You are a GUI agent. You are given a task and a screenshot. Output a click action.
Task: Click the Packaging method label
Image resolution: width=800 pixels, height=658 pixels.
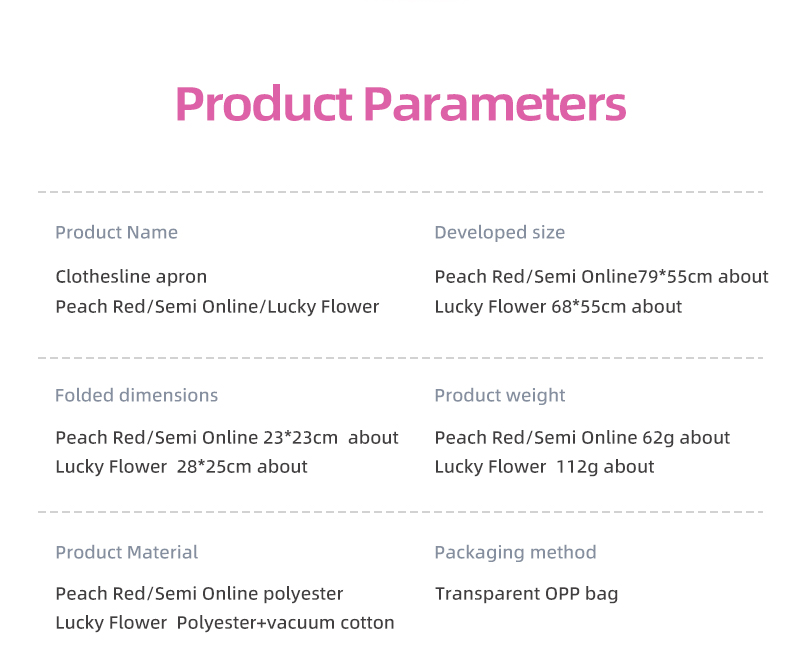pyautogui.click(x=515, y=552)
